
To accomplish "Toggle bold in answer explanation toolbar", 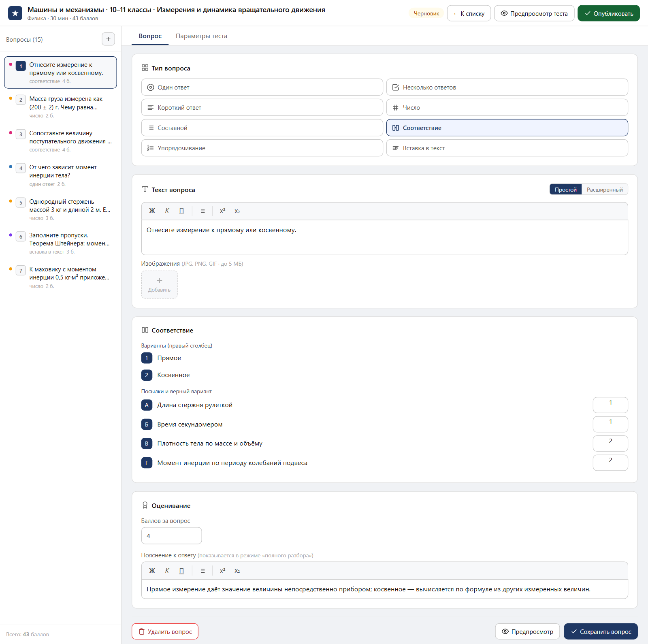I will pyautogui.click(x=152, y=571).
